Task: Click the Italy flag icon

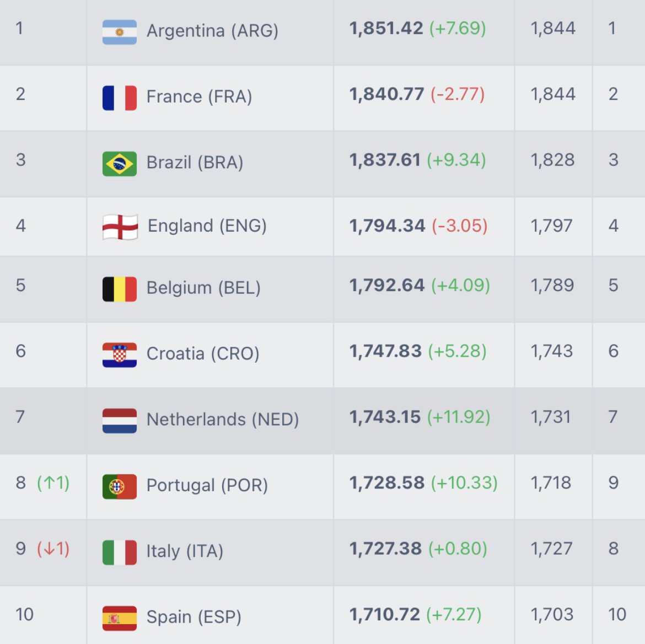Action: pyautogui.click(x=120, y=552)
